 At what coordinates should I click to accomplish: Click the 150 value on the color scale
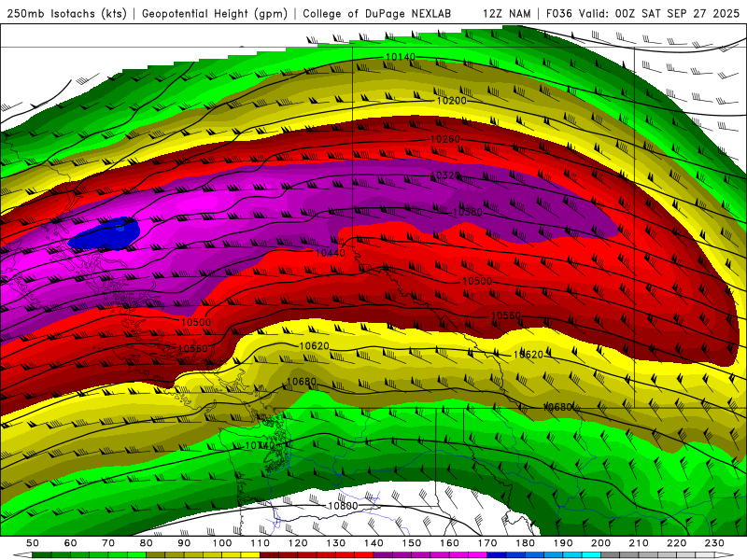[x=411, y=543]
